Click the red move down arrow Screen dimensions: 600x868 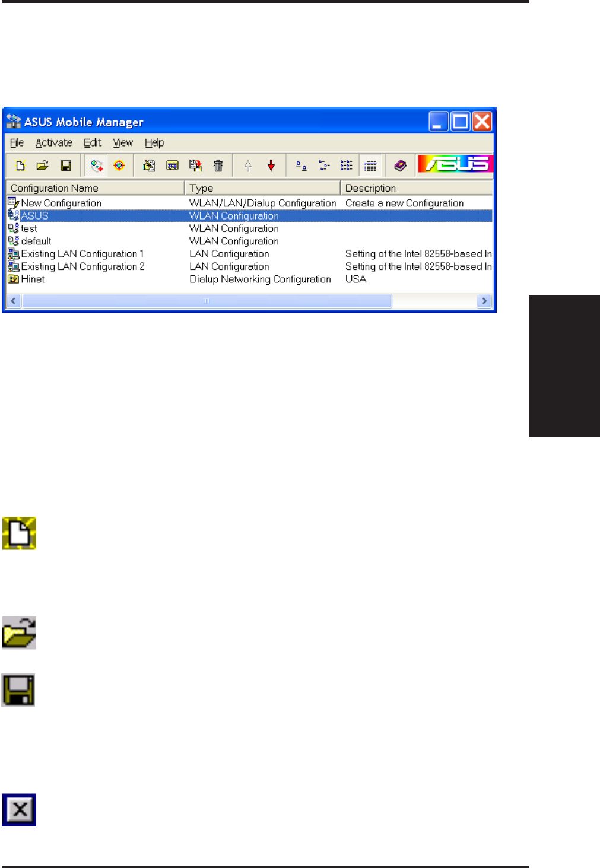tap(271, 166)
